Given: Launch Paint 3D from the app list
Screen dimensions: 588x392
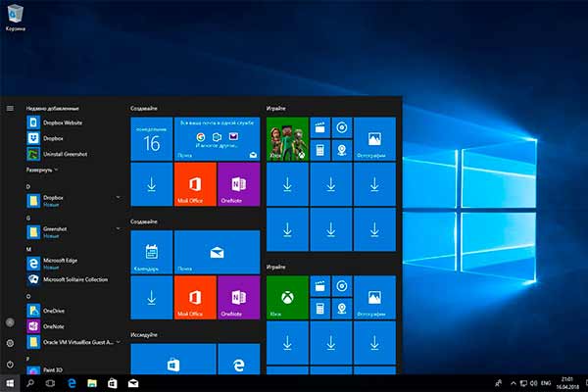Looking at the screenshot, I should [54, 370].
